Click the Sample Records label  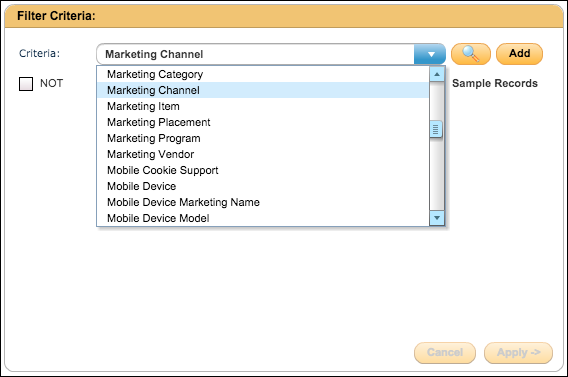tap(495, 83)
